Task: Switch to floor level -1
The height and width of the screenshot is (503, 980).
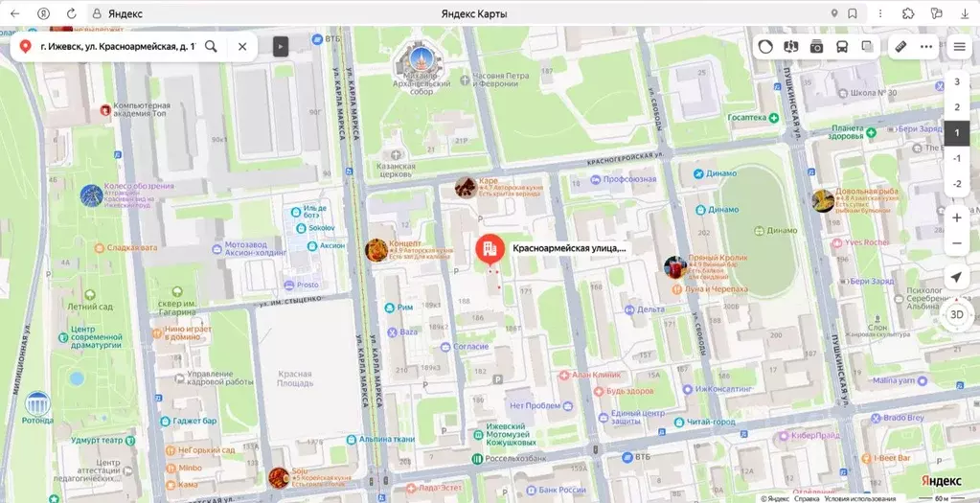Action: 957,159
